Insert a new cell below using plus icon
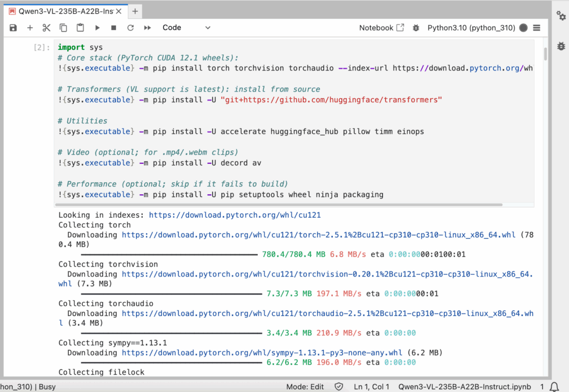 [30, 28]
